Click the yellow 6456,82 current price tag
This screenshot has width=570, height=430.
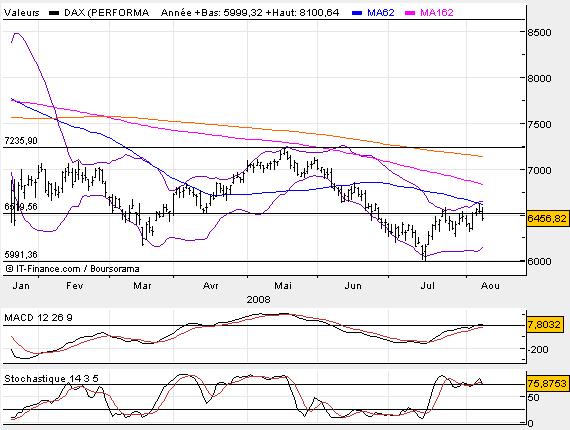[x=547, y=218]
